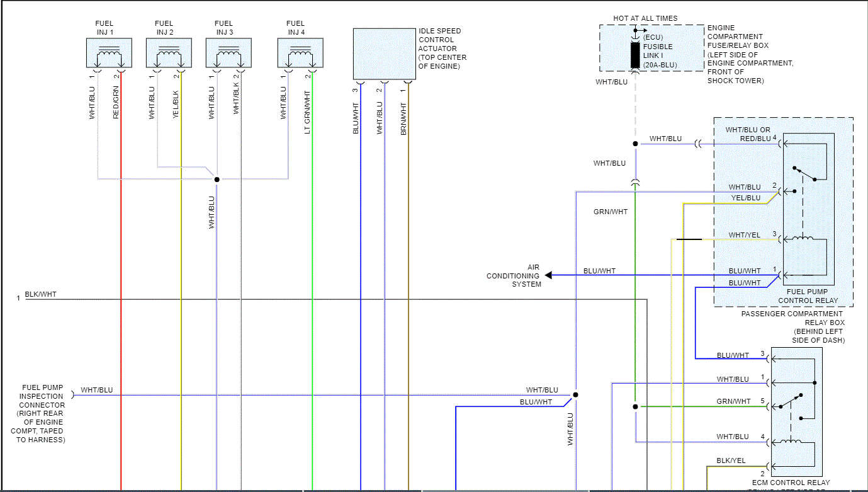Click the ECM Control Relay switch contact

(792, 401)
